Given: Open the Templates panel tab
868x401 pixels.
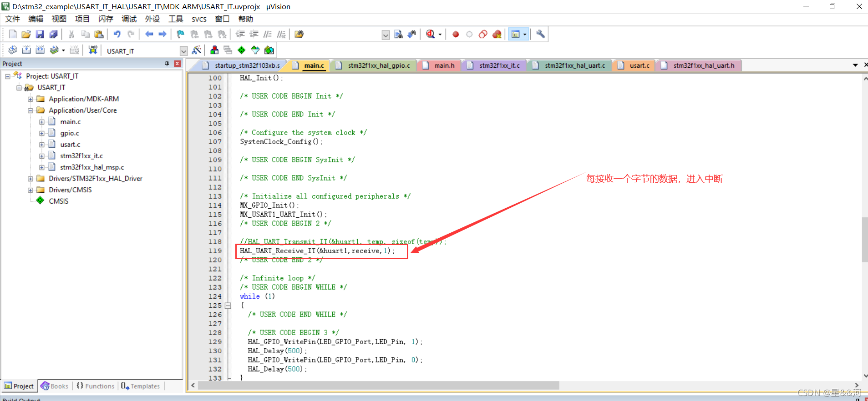Looking at the screenshot, I should (141, 386).
